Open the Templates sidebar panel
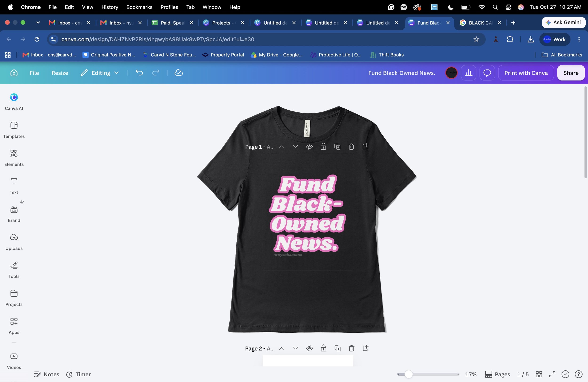 pyautogui.click(x=14, y=130)
